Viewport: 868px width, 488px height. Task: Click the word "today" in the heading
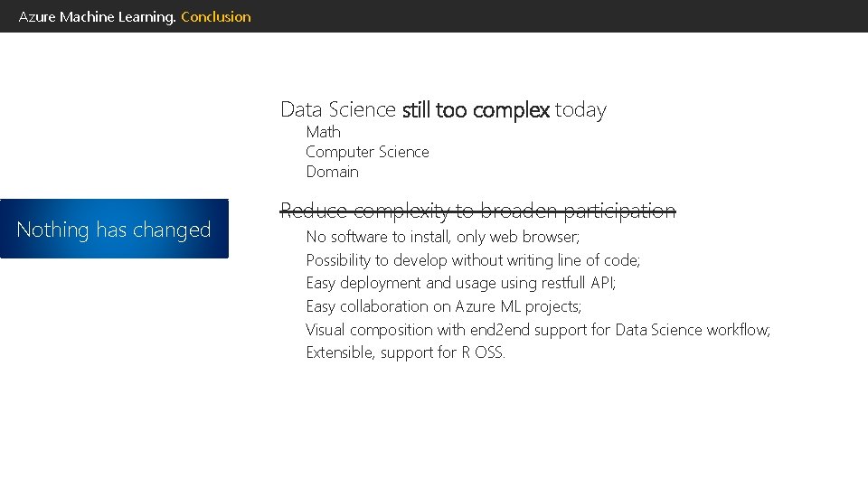[x=580, y=110]
